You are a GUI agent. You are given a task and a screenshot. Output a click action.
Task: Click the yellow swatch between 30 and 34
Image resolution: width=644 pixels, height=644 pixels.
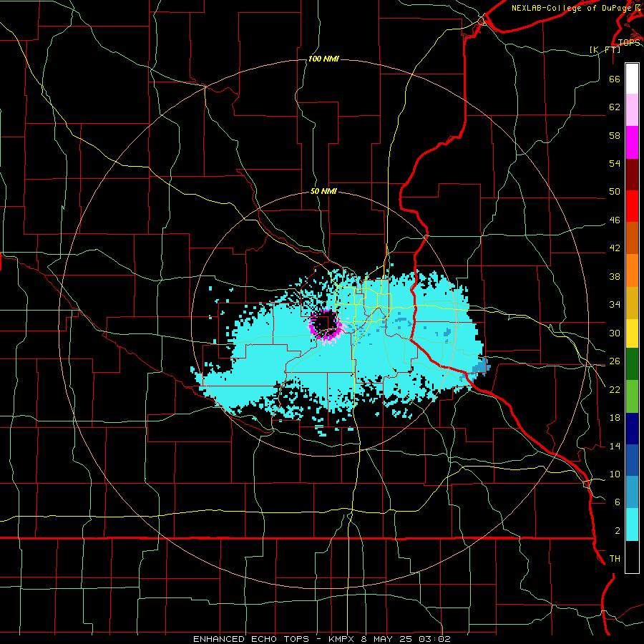pyautogui.click(x=632, y=333)
